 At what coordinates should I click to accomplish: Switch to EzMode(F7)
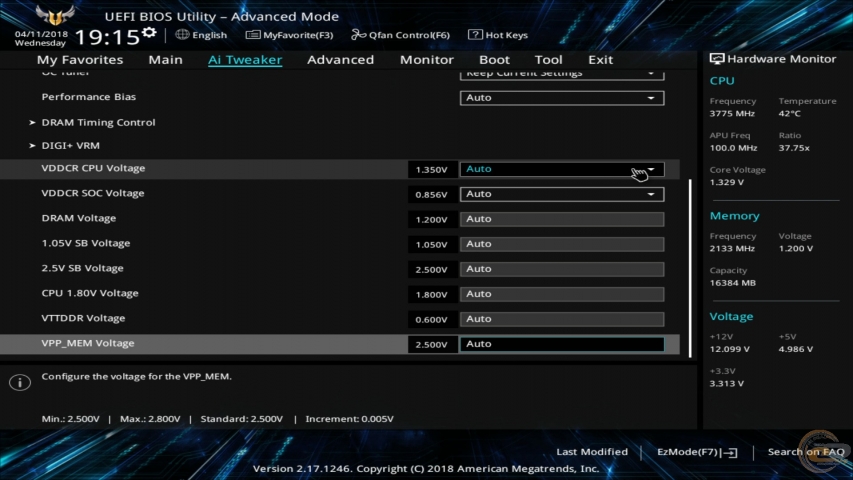(688, 452)
